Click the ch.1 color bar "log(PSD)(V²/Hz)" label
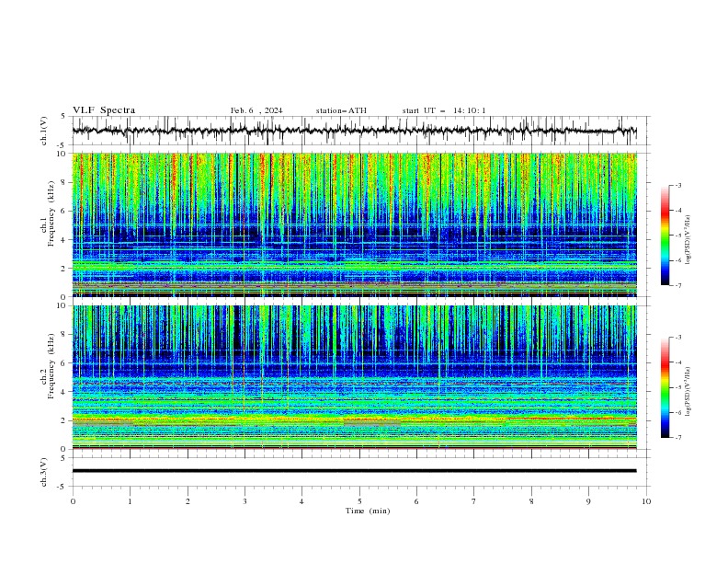The height and width of the screenshot is (563, 728). pyautogui.click(x=688, y=240)
